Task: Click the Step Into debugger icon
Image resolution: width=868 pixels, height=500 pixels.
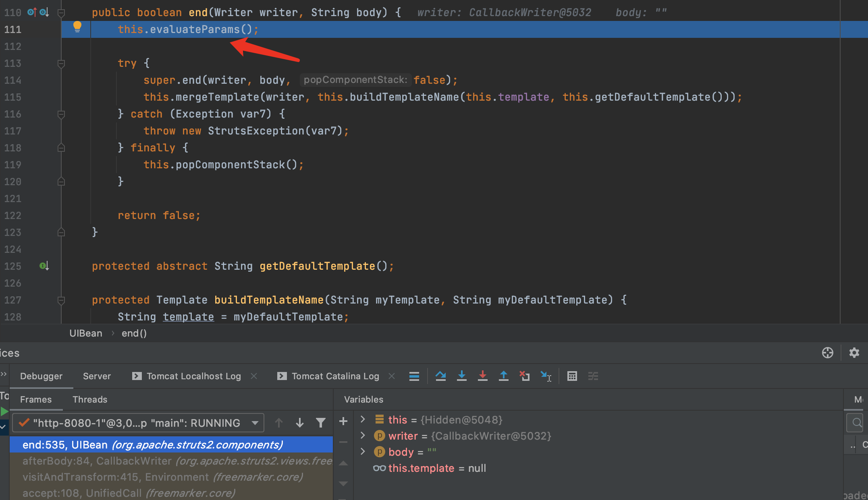Action: (462, 376)
